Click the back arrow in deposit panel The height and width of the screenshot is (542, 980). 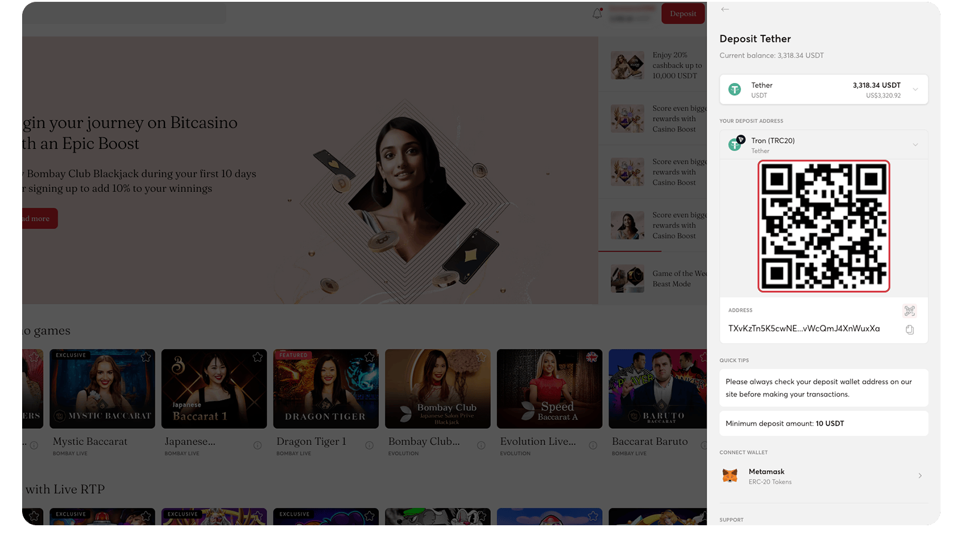(725, 10)
